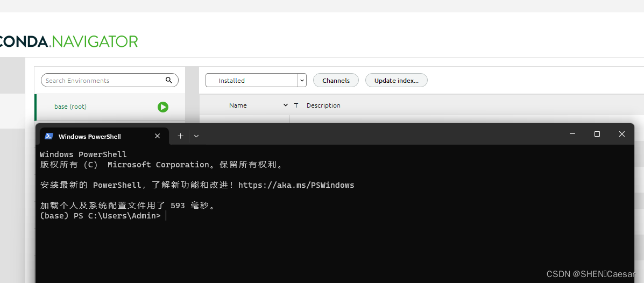This screenshot has width=644, height=283.
Task: Click the Description column header
Action: pos(323,105)
